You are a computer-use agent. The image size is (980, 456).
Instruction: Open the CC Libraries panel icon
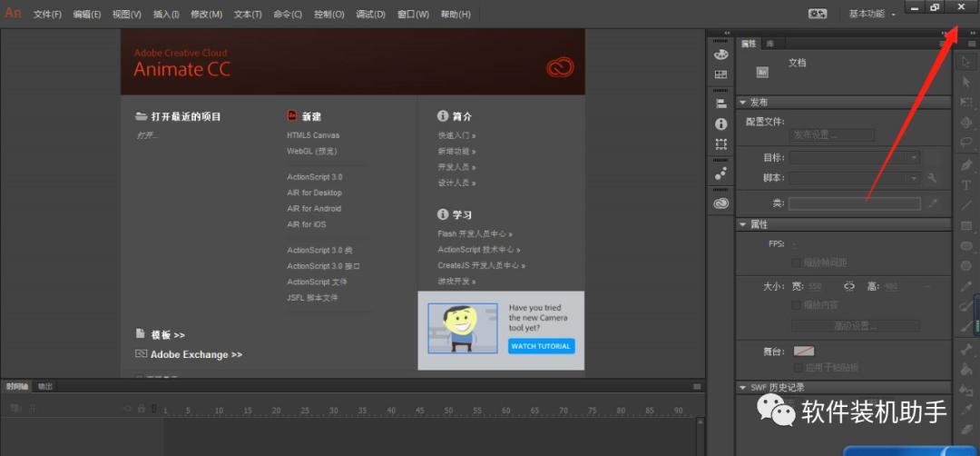click(x=720, y=203)
